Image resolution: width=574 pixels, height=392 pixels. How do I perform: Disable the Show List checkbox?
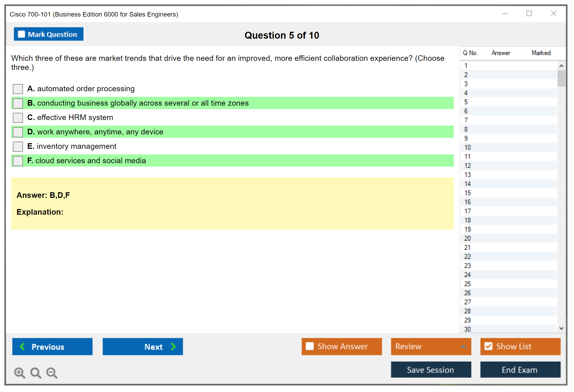pyautogui.click(x=488, y=346)
